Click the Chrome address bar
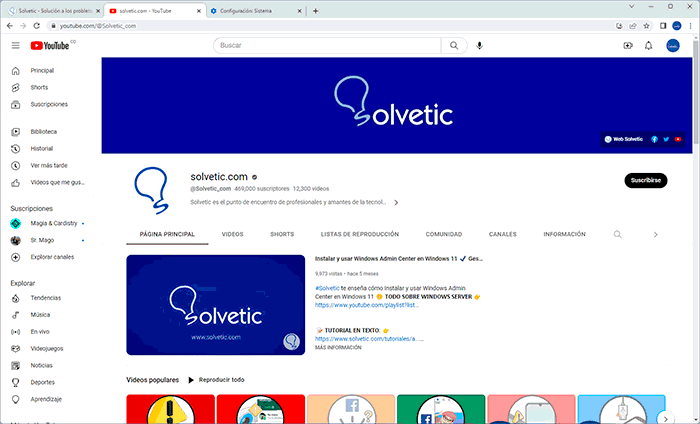Screen dimensions: 700x424 click(x=330, y=26)
